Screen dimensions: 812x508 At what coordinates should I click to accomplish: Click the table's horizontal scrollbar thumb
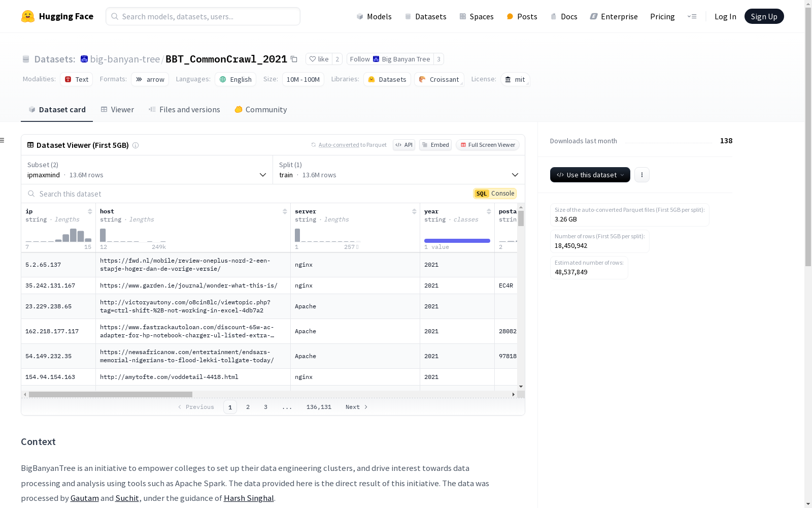111,394
